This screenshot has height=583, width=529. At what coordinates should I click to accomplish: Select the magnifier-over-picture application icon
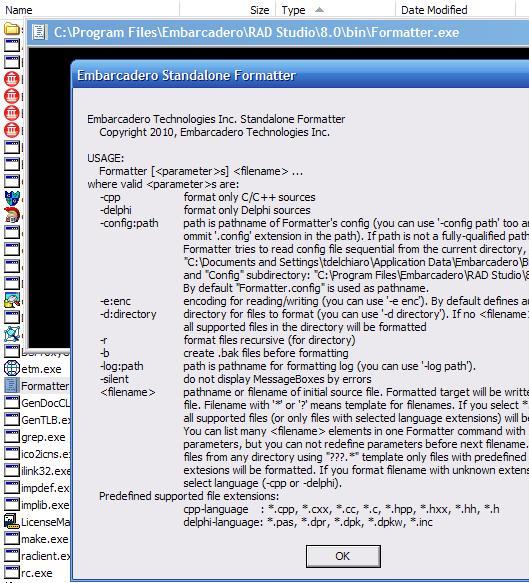(12, 300)
